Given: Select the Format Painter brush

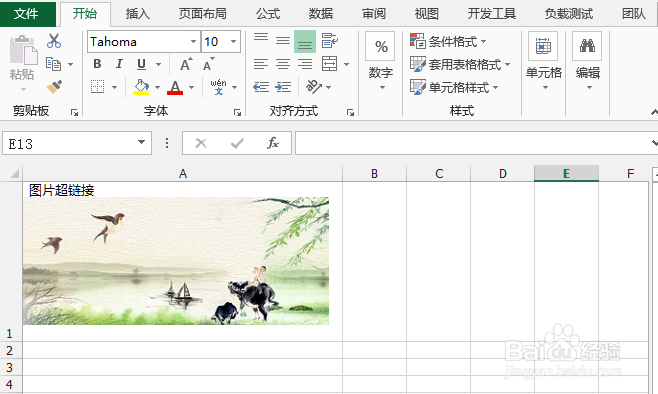Looking at the screenshot, I should (54, 87).
